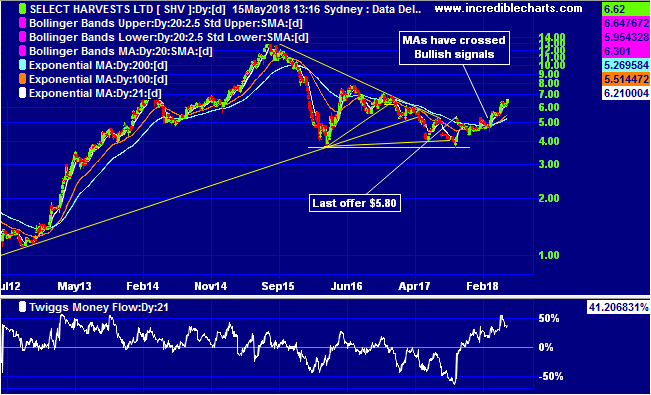Click the Exponential MA:Dy:21 white swatch

[x=23, y=93]
